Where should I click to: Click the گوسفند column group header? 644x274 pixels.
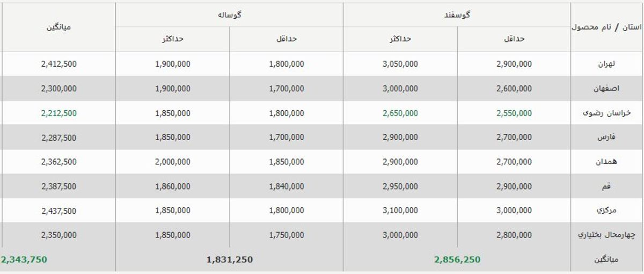click(457, 15)
